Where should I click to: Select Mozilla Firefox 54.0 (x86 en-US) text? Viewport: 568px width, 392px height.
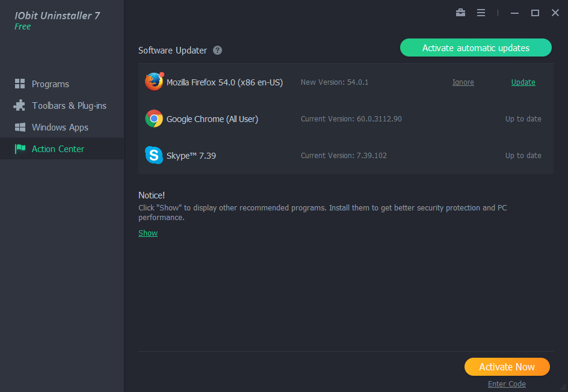[x=224, y=82]
